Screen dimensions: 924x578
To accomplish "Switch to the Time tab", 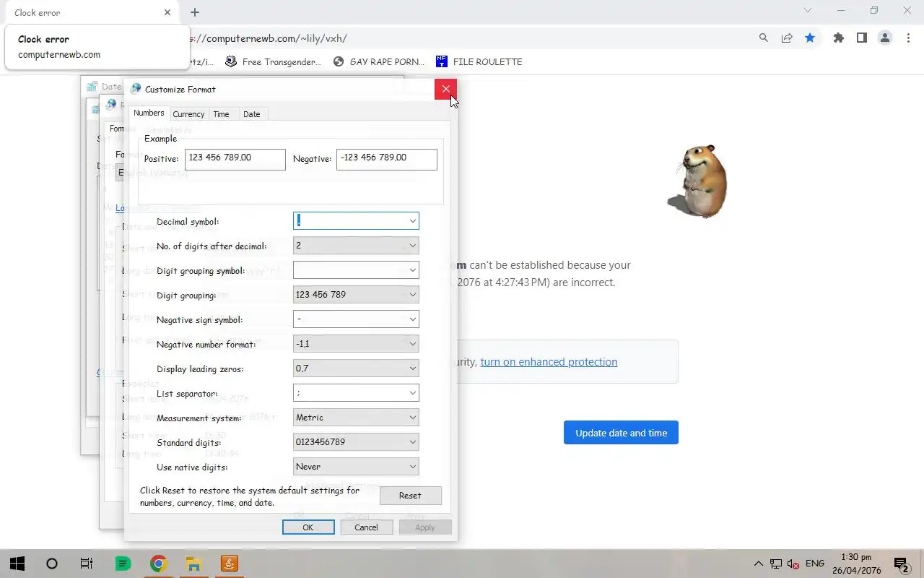I will 222,114.
